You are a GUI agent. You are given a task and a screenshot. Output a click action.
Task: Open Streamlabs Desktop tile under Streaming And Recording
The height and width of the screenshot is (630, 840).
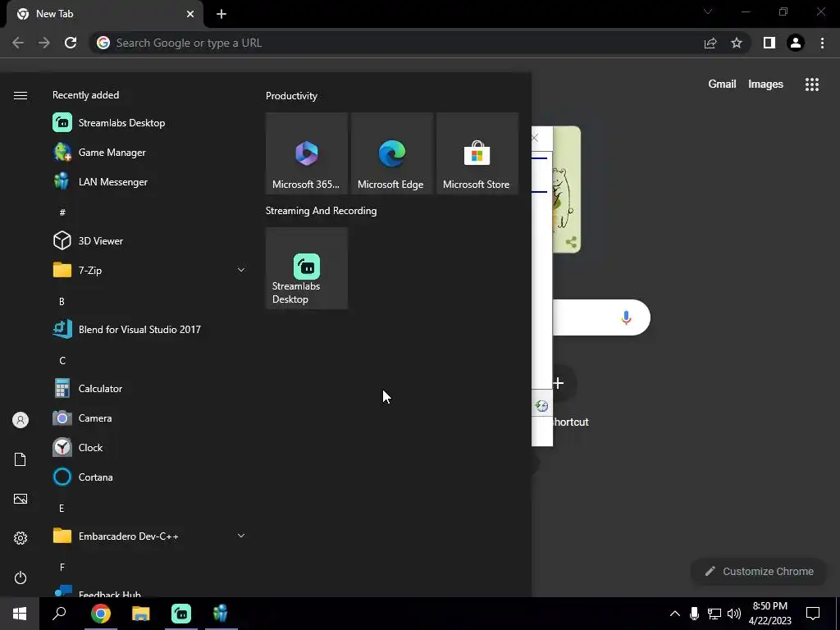coord(307,268)
